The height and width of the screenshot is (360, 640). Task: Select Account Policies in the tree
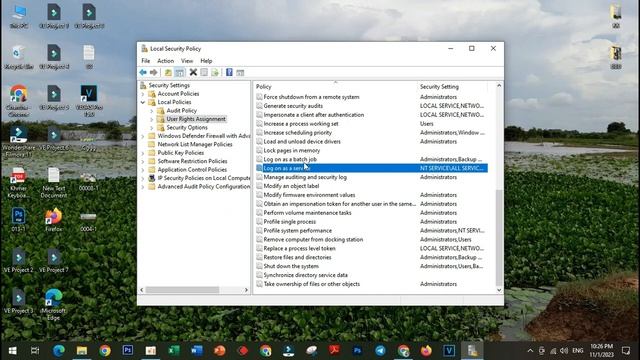point(178,94)
